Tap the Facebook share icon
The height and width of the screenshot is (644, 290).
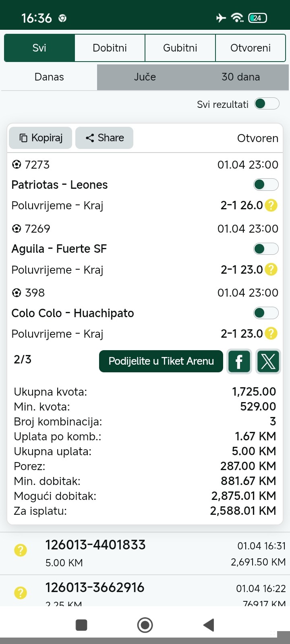coord(239,361)
